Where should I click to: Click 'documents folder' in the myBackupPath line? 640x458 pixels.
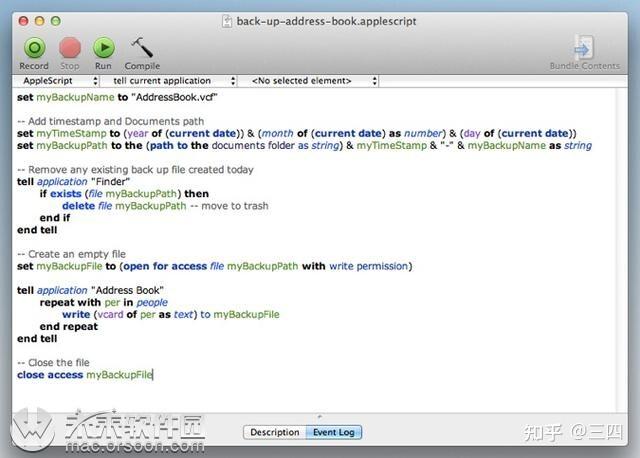[x=253, y=145]
